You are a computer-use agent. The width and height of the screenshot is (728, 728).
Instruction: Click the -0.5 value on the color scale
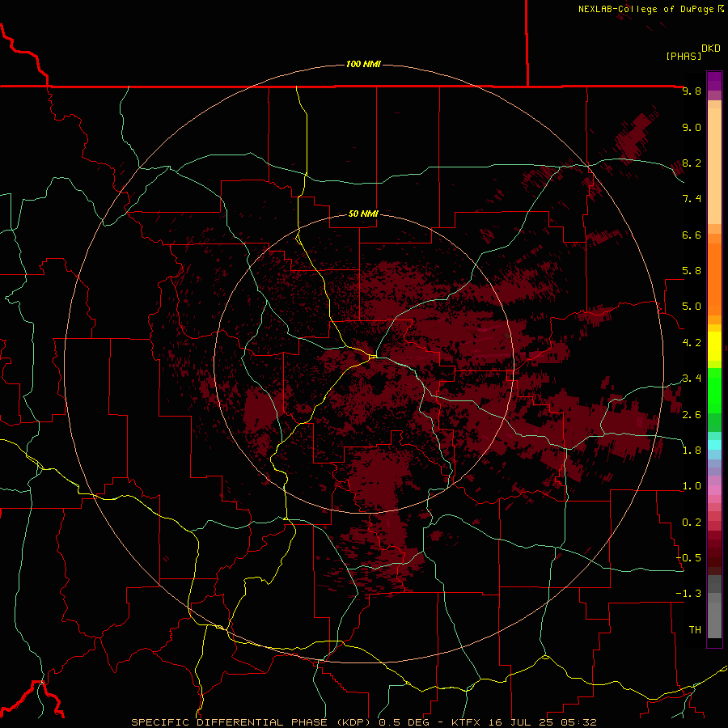(x=689, y=558)
